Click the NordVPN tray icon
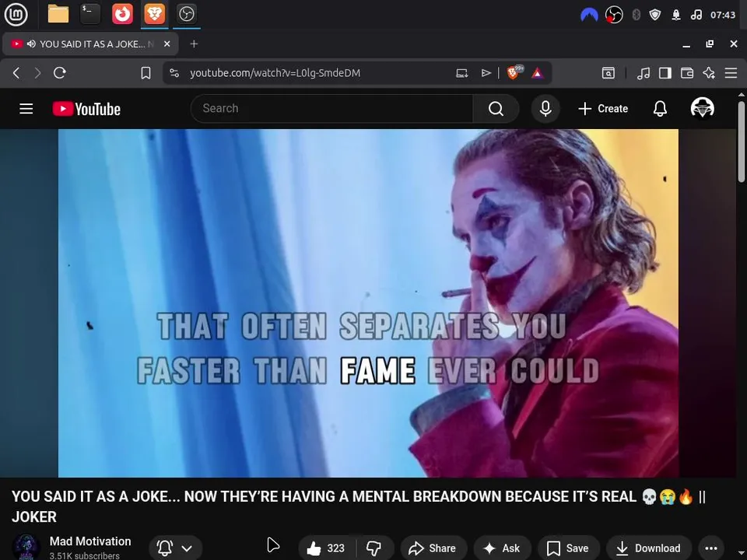This screenshot has height=560, width=747. 589,16
